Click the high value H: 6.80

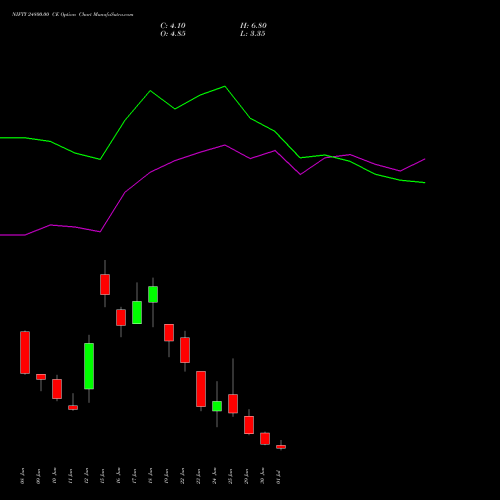[253, 26]
